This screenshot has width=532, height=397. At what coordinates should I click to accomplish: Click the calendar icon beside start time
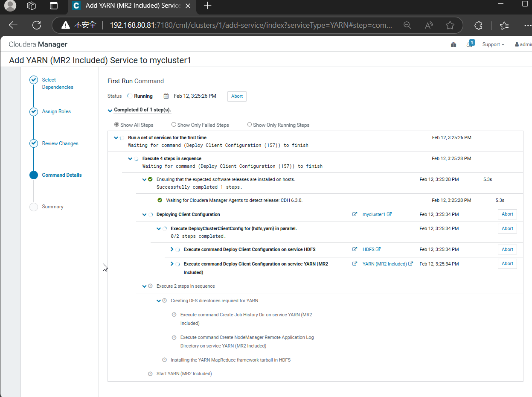coord(166,96)
